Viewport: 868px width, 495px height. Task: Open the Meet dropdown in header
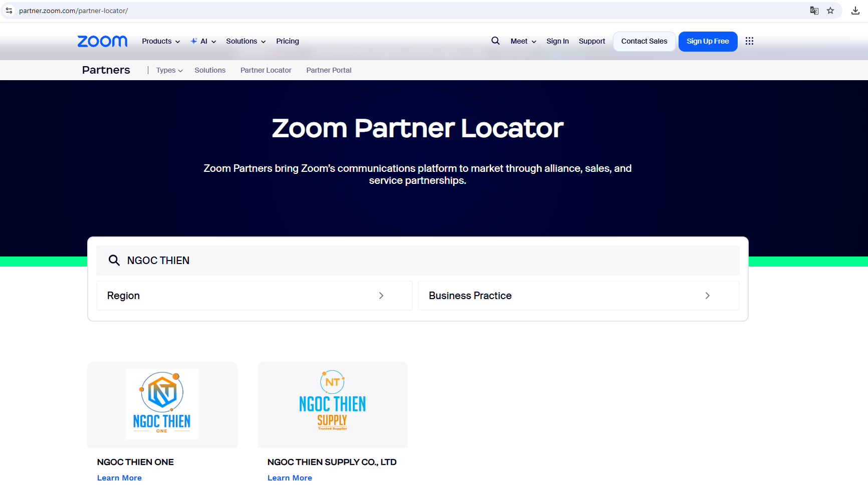pyautogui.click(x=523, y=41)
